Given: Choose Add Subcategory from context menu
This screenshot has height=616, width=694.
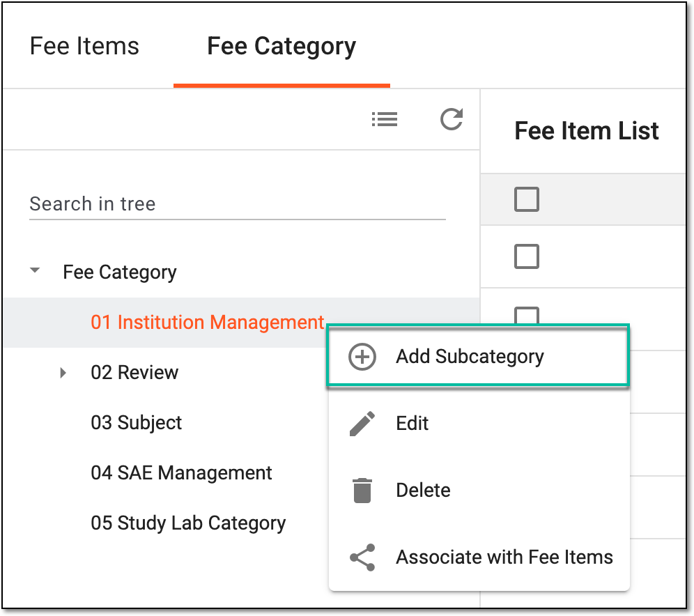Looking at the screenshot, I should (478, 356).
